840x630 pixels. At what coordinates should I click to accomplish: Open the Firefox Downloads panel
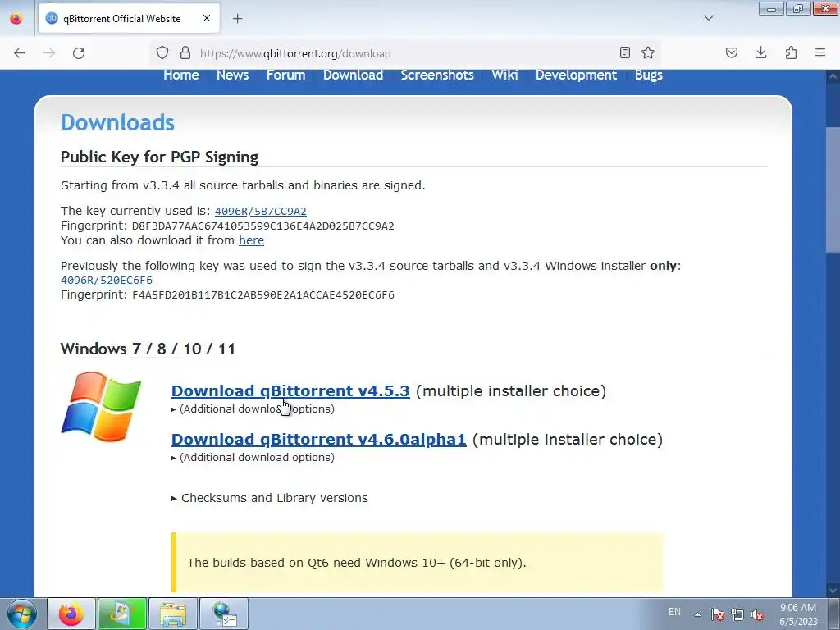[x=760, y=52]
